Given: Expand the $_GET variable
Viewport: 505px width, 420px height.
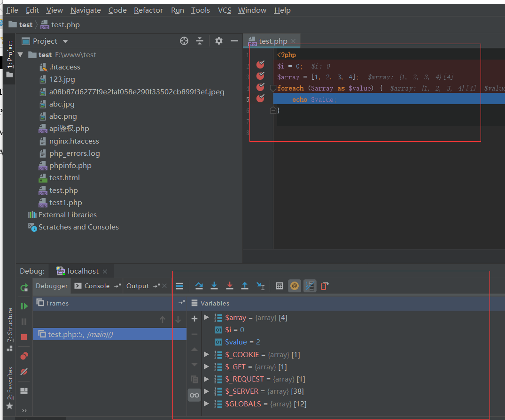Looking at the screenshot, I should (206, 367).
